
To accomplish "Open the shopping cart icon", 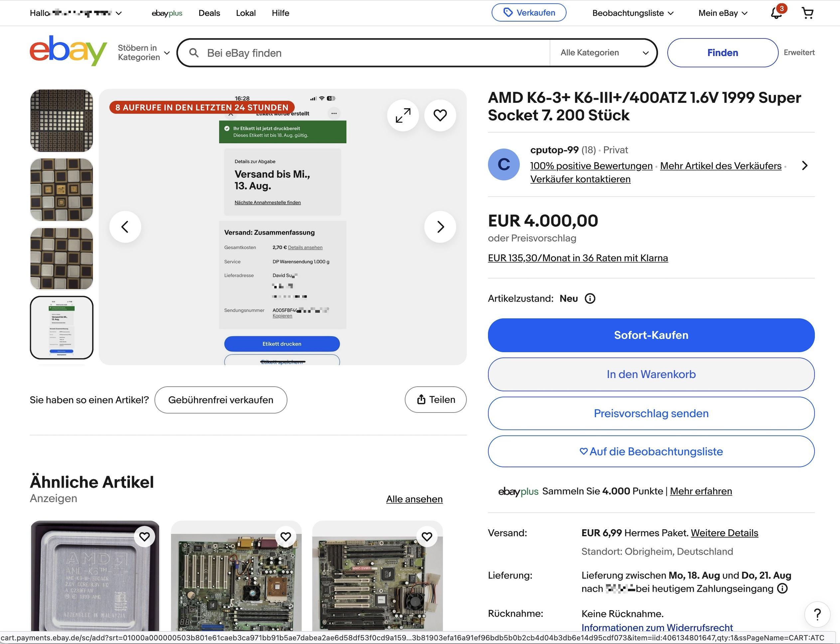I will (807, 13).
